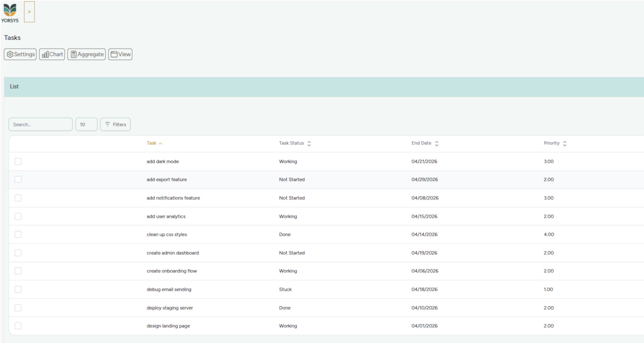Sort by Priority using its arrows
This screenshot has height=343, width=644.
coord(565,143)
